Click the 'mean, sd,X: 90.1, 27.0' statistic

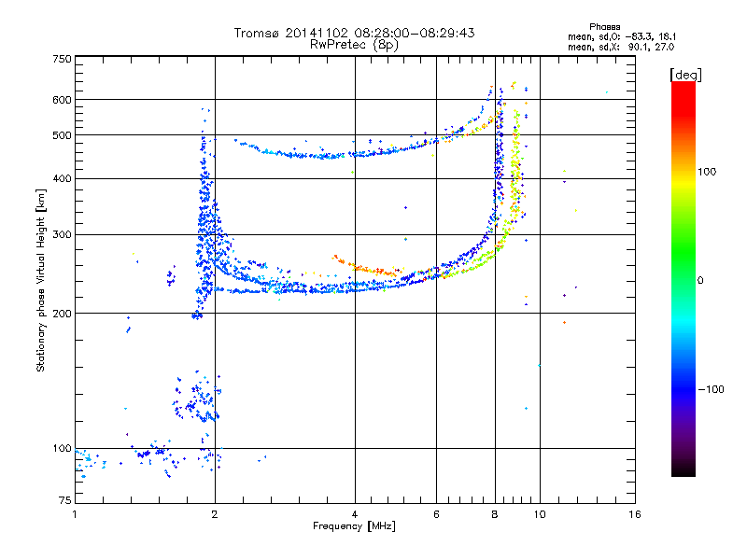pyautogui.click(x=621, y=47)
